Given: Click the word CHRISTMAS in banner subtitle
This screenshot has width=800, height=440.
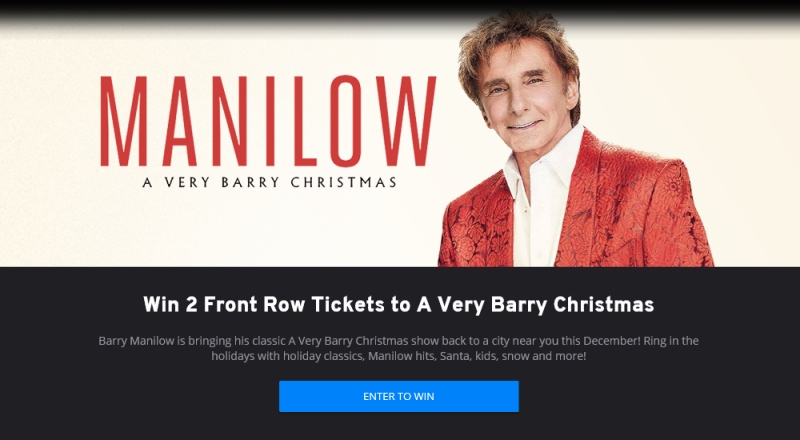Looking at the screenshot, I should [x=344, y=182].
